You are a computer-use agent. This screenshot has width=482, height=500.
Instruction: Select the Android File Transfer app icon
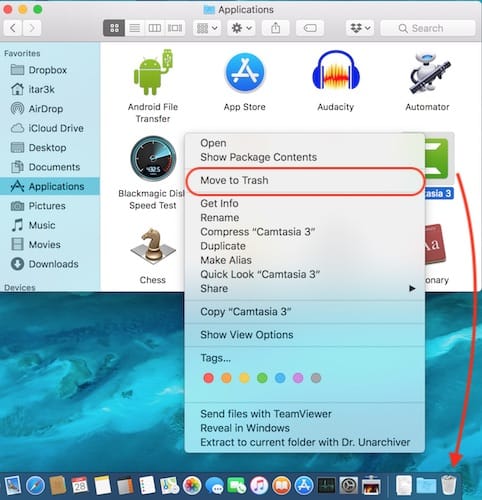(153, 72)
